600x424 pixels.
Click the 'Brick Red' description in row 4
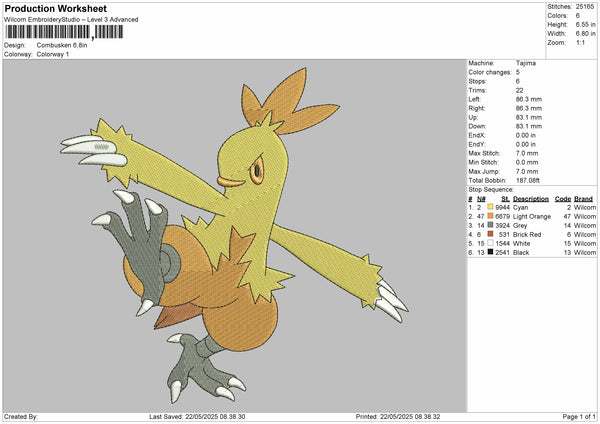click(x=527, y=235)
